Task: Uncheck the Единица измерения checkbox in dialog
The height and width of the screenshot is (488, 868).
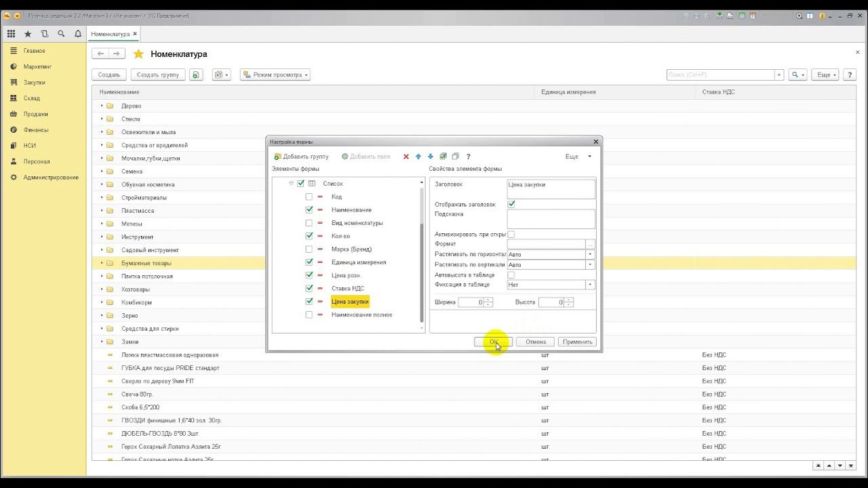Action: pyautogui.click(x=309, y=262)
